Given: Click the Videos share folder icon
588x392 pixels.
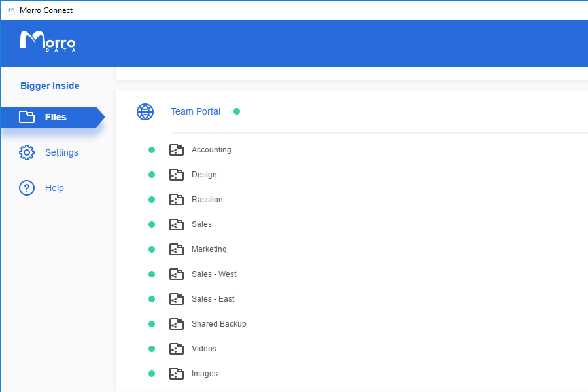Looking at the screenshot, I should coord(176,349).
